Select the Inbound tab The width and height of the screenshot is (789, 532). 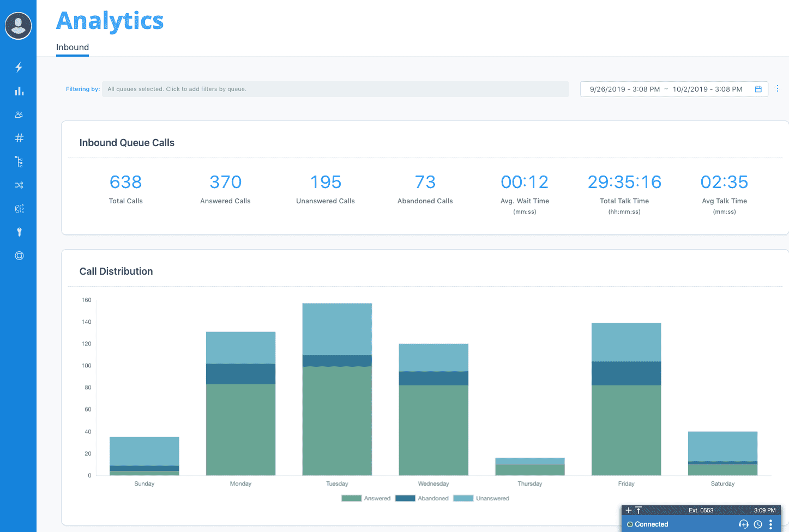[73, 47]
